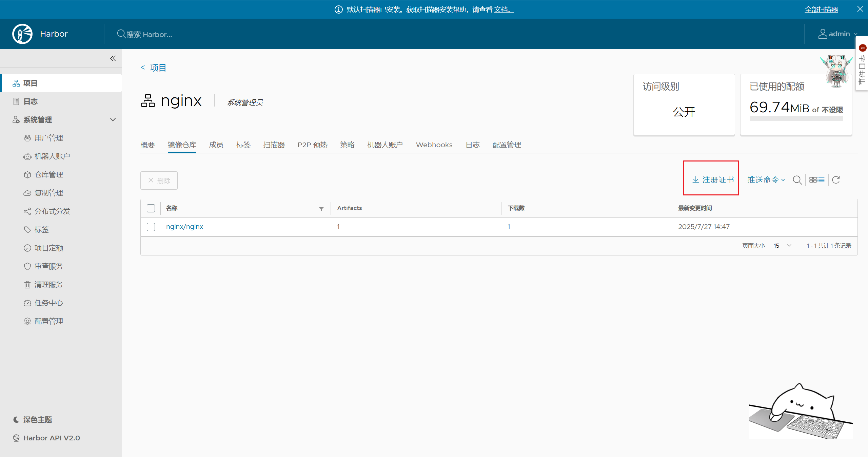Collapse the sidebar with double-chevron icon
This screenshot has width=868, height=457.
(113, 58)
